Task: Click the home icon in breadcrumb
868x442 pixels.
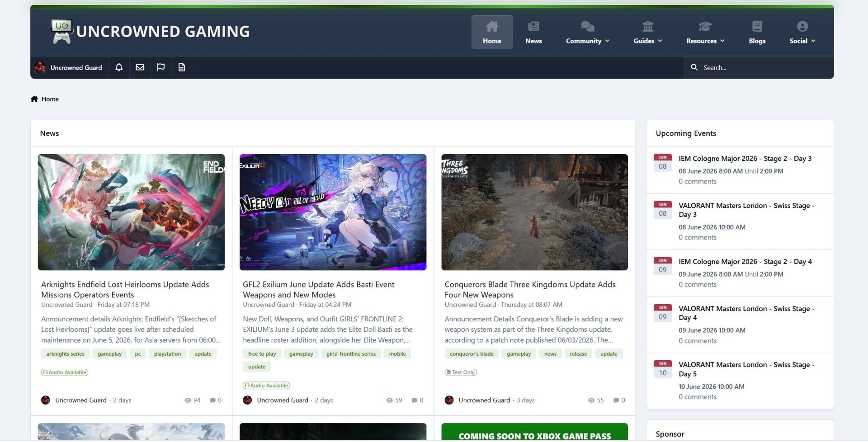Action: (x=34, y=99)
